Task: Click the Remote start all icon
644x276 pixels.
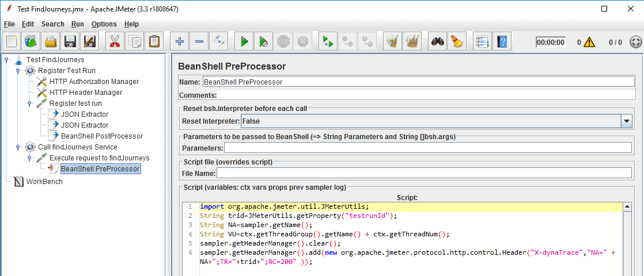Action: click(328, 41)
